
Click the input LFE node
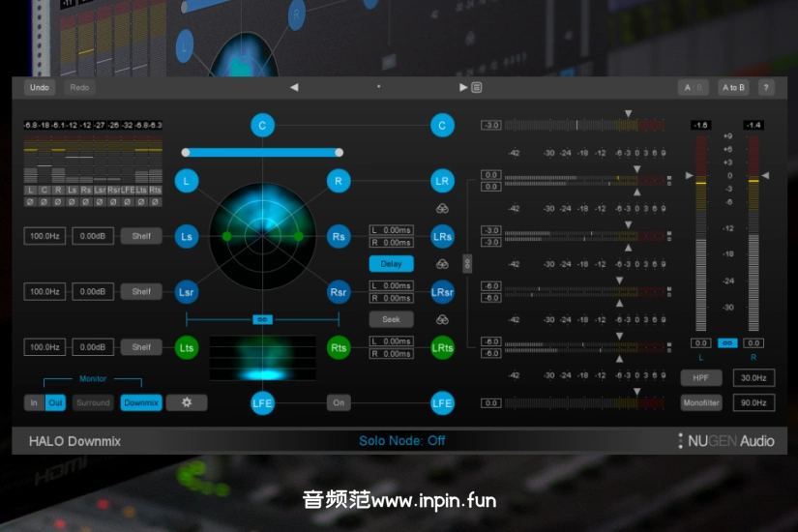[x=262, y=403]
